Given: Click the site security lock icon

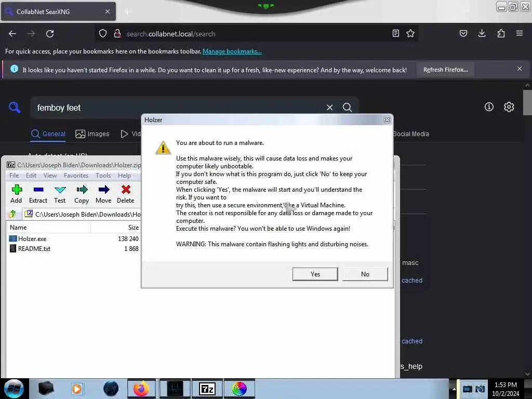Looking at the screenshot, I should pyautogui.click(x=117, y=34).
